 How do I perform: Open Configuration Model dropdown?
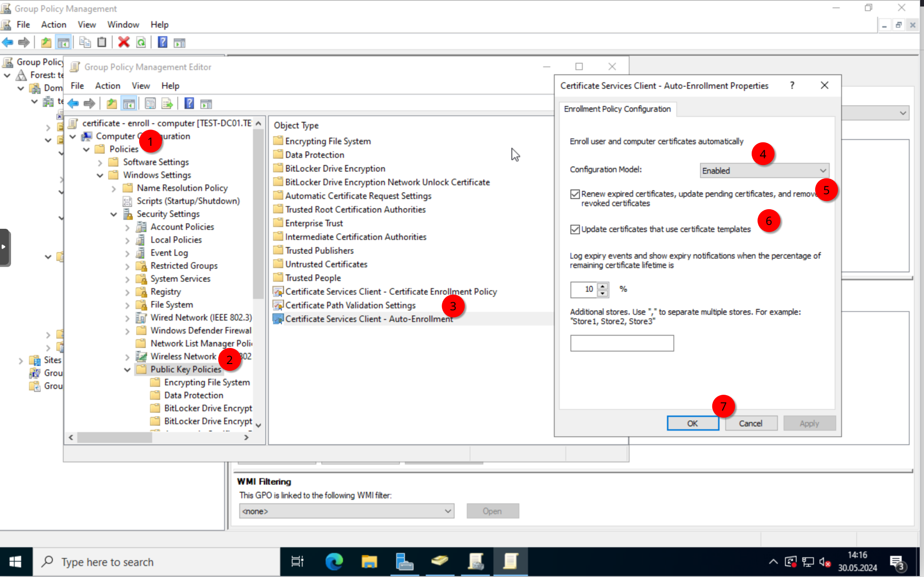pyautogui.click(x=764, y=170)
